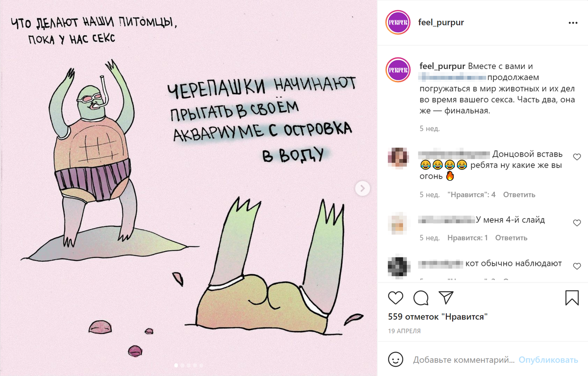Like the post with the heart icon
This screenshot has height=376, width=588.
(395, 297)
